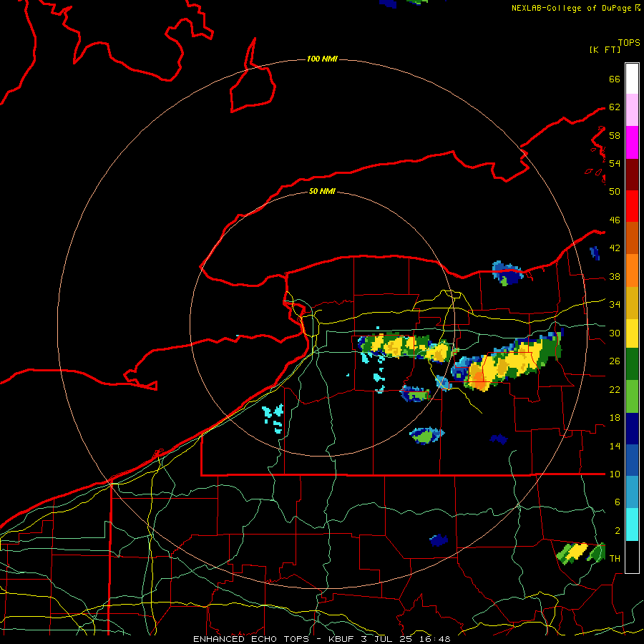This screenshot has width=644, height=644.
Task: Click the "10" legend value
Action: pyautogui.click(x=615, y=474)
